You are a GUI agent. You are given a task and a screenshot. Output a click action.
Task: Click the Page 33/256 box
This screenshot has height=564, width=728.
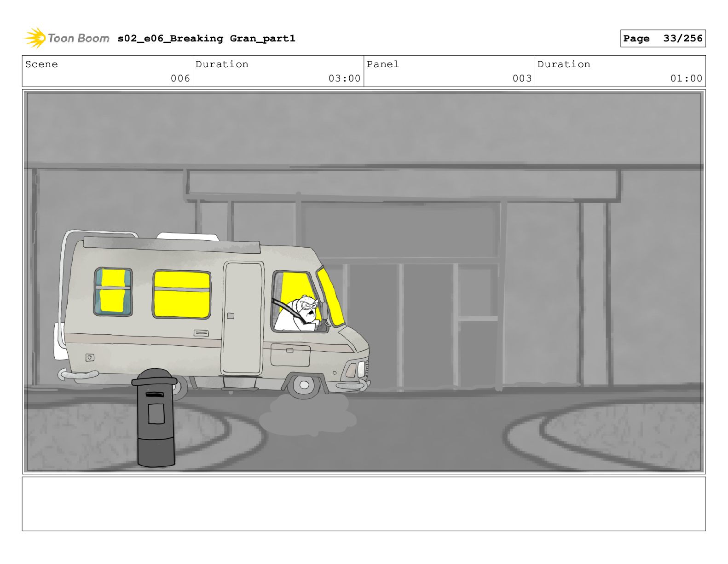pyautogui.click(x=663, y=39)
